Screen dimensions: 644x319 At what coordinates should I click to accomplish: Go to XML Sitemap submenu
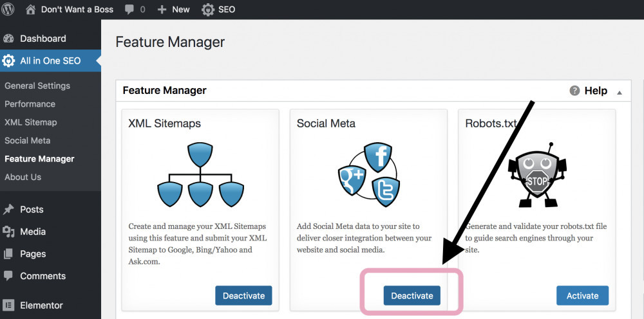(31, 122)
